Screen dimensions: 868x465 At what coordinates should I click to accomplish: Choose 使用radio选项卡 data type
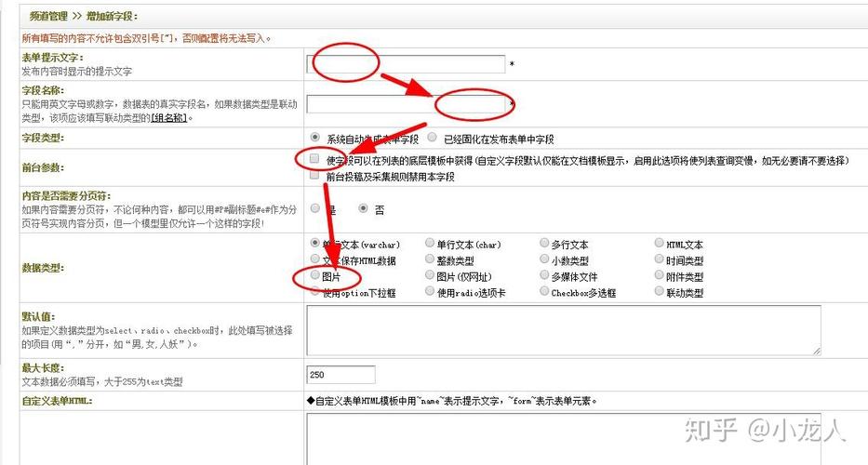pyautogui.click(x=430, y=290)
